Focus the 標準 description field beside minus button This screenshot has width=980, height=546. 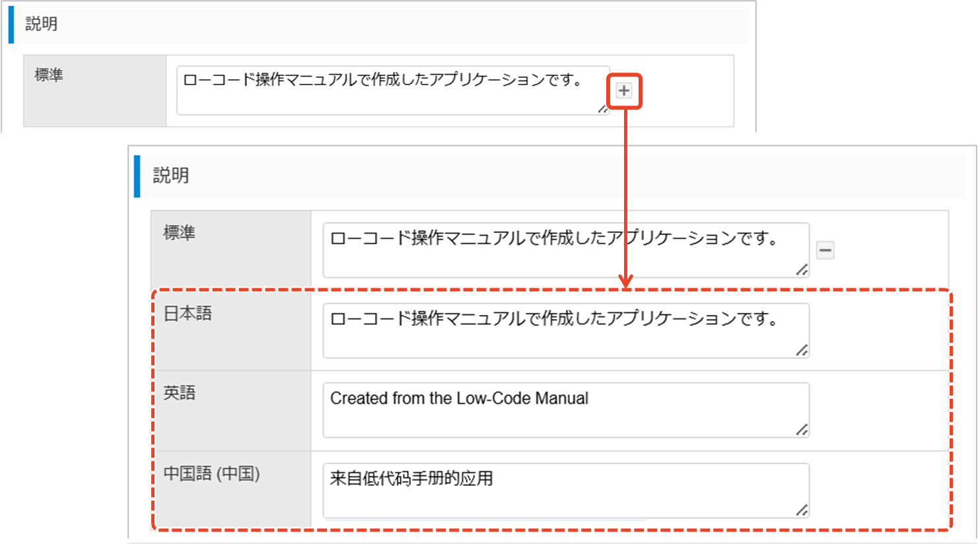565,250
